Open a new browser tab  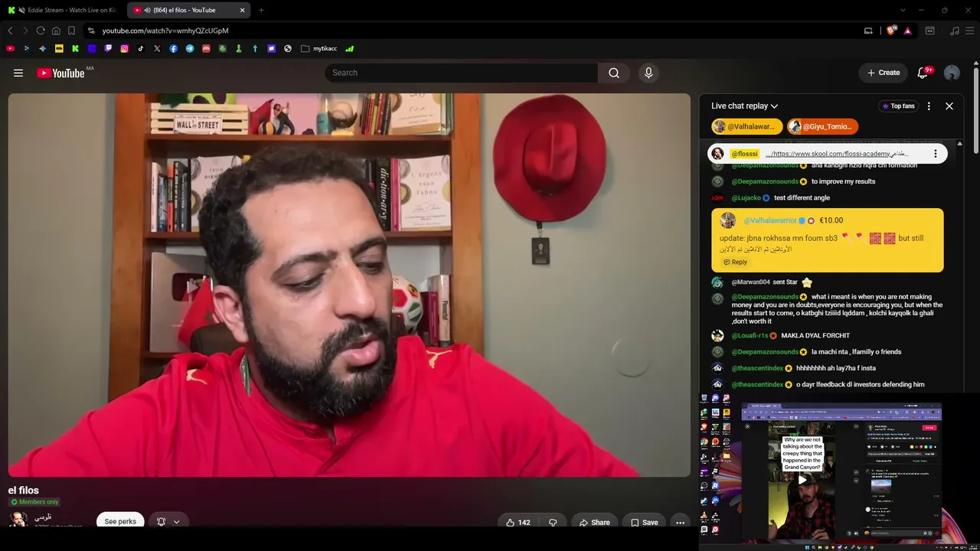tap(261, 10)
